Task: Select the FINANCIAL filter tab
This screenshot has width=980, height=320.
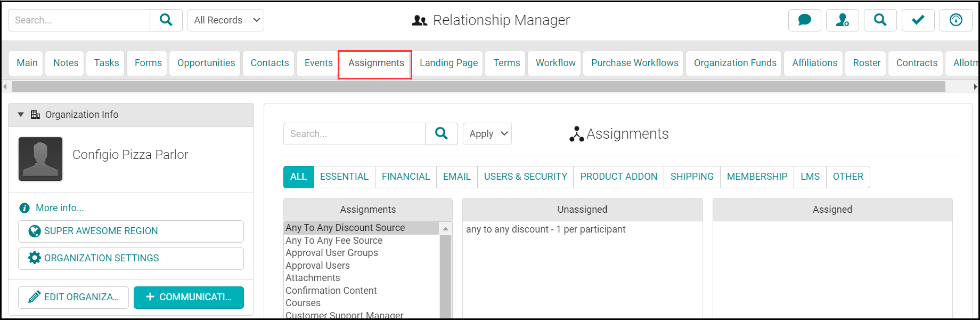Action: pos(405,177)
